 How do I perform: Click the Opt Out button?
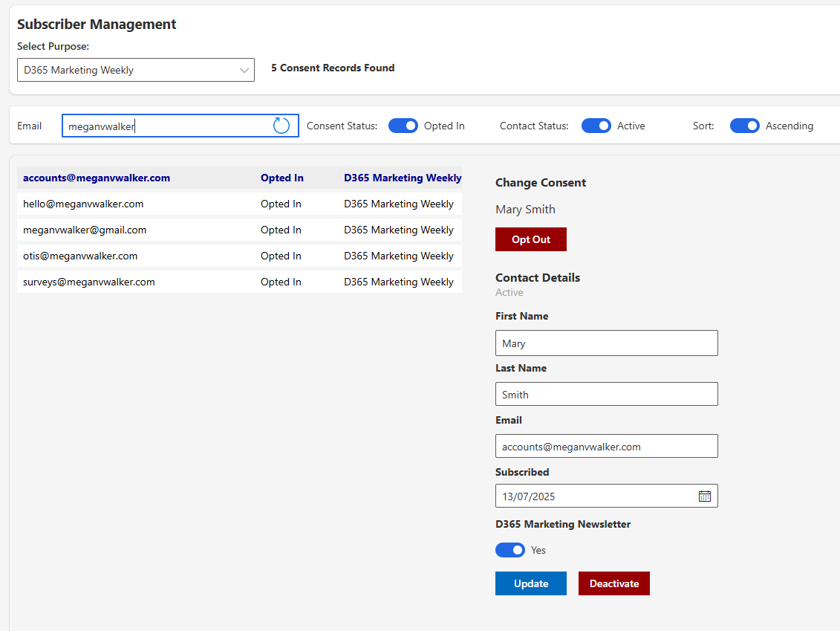(x=530, y=239)
